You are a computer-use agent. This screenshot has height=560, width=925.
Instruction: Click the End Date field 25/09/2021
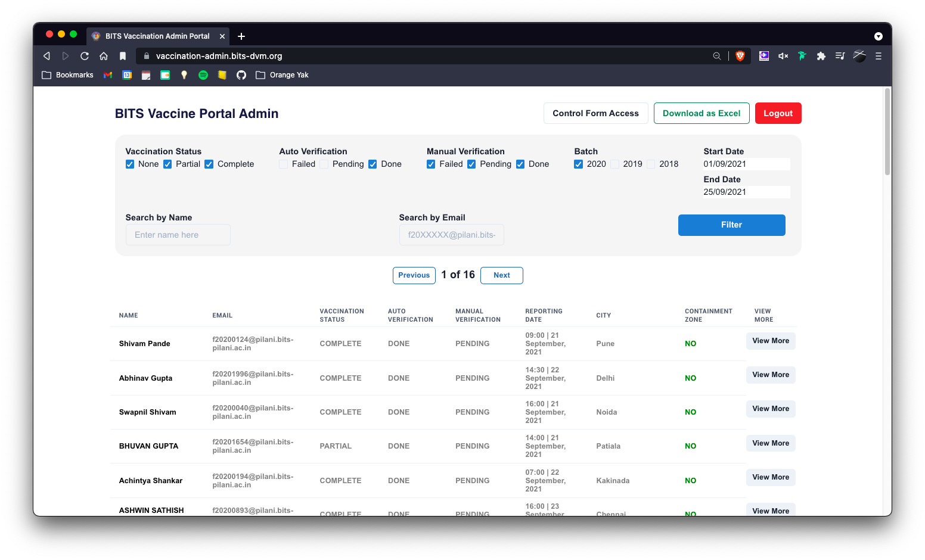747,192
